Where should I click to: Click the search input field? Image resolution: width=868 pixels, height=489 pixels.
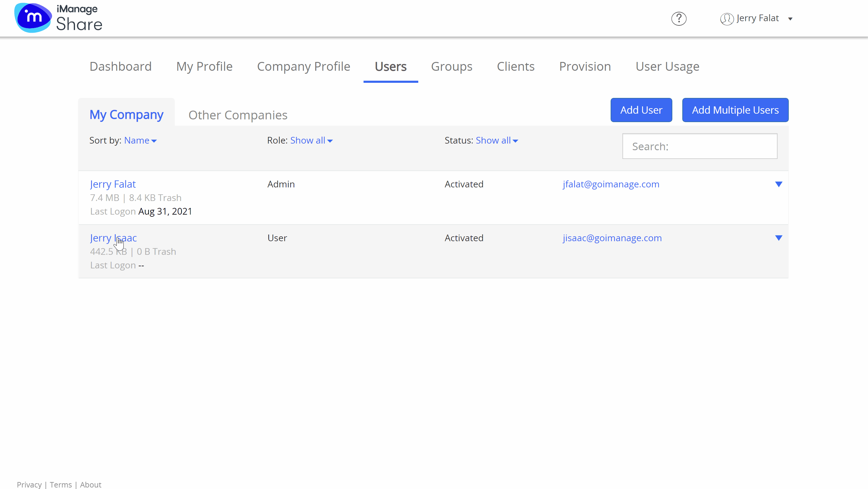click(x=700, y=146)
